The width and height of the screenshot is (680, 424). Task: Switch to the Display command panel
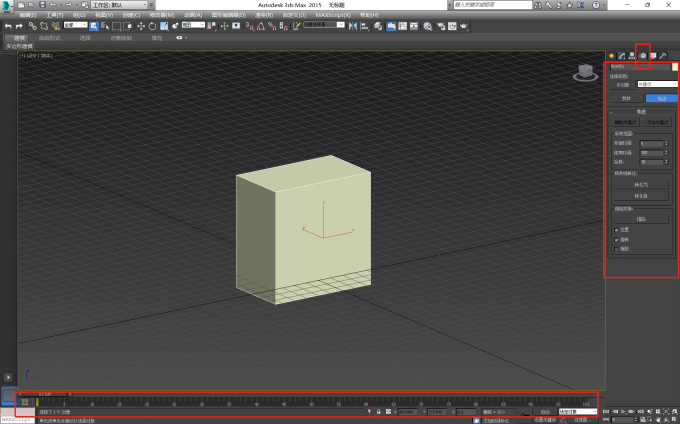653,56
